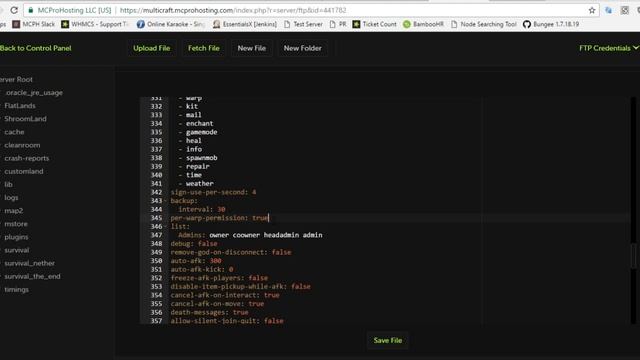This screenshot has width=640, height=360.
Task: Open the logs folder
Action: tap(11, 198)
